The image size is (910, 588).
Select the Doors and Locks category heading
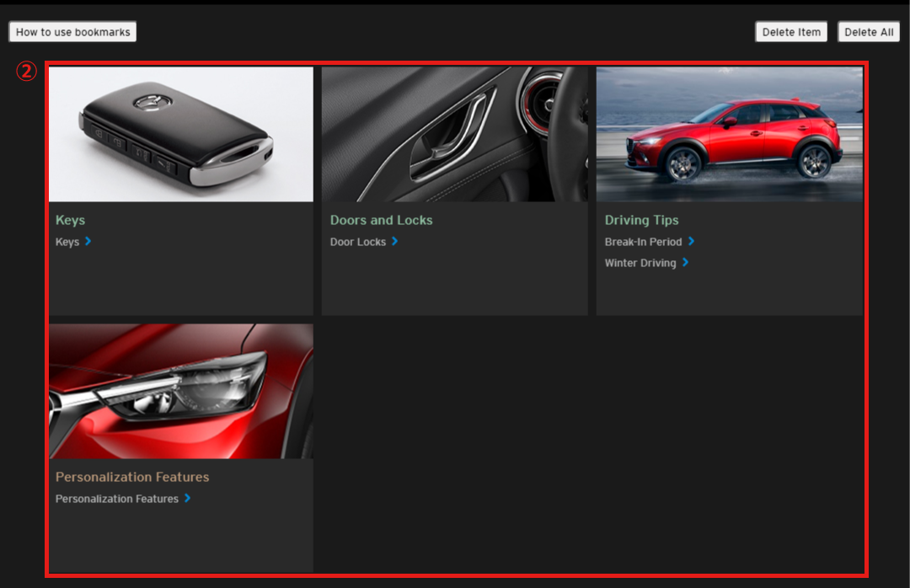(382, 220)
